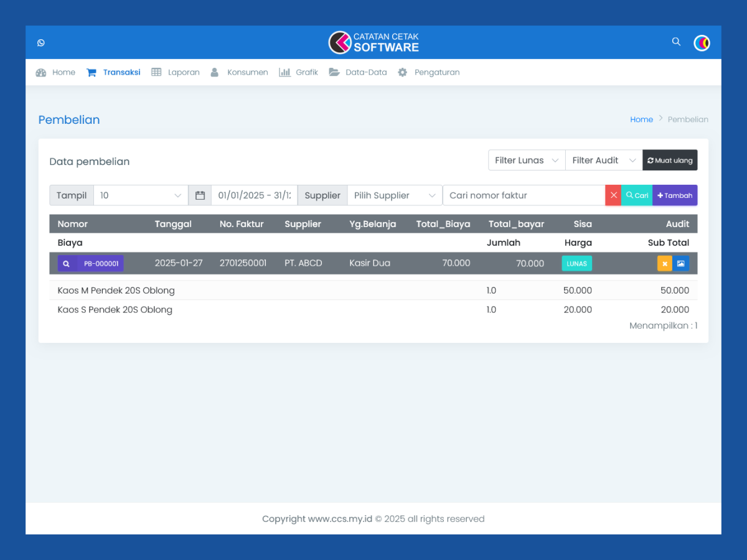Image resolution: width=747 pixels, height=560 pixels.
Task: Click the Konsumen person icon
Action: tap(215, 72)
